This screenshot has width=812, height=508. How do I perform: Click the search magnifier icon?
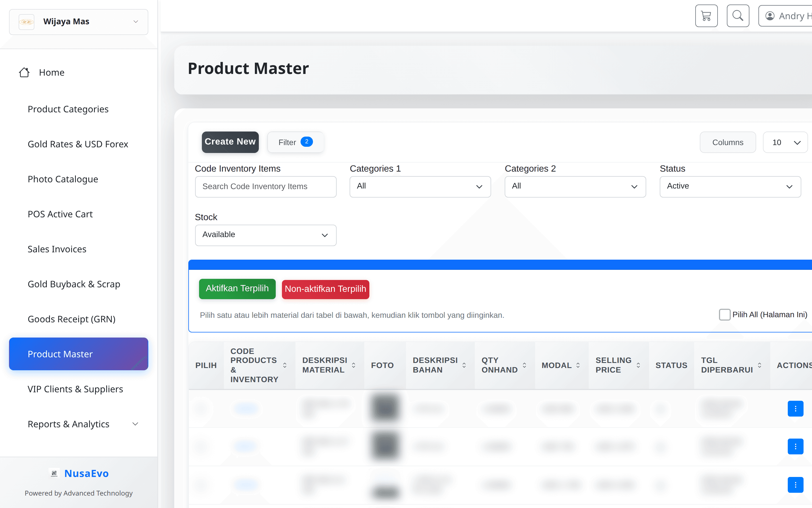click(x=738, y=16)
